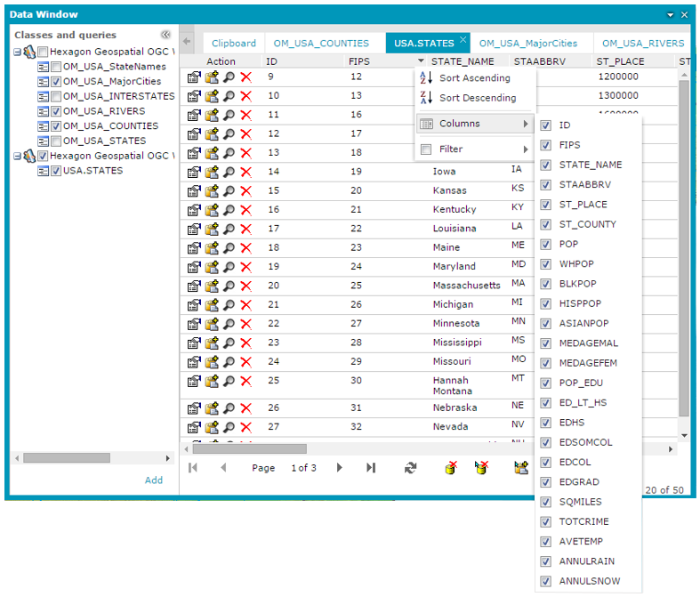The width and height of the screenshot is (700, 597).
Task: Click red X delete icon in Mississippi row
Action: [x=246, y=343]
